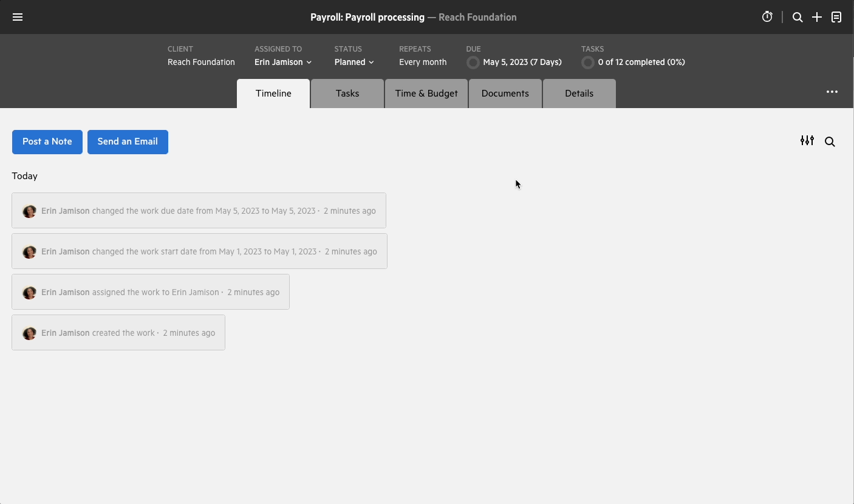Open timeline filter options with the sliders icon
The width and height of the screenshot is (854, 504).
807,140
